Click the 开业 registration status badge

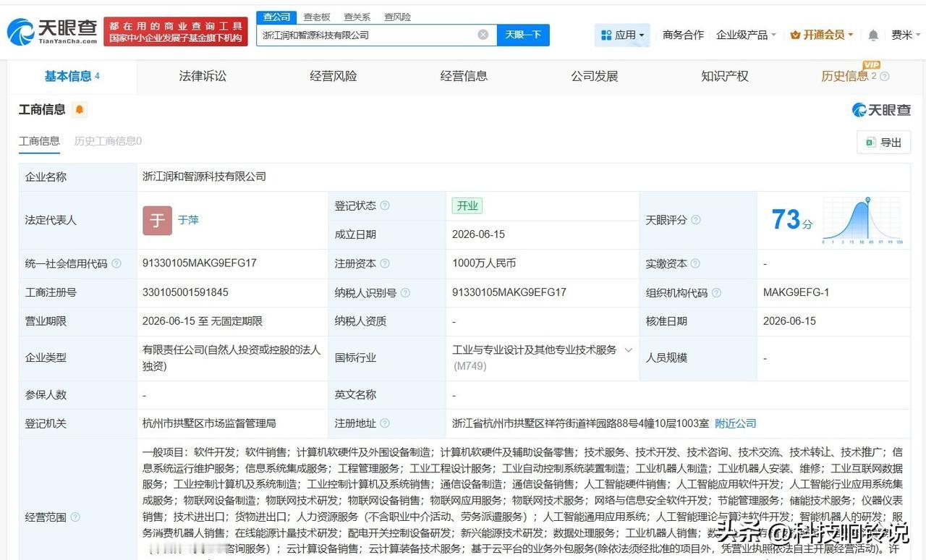click(x=467, y=205)
